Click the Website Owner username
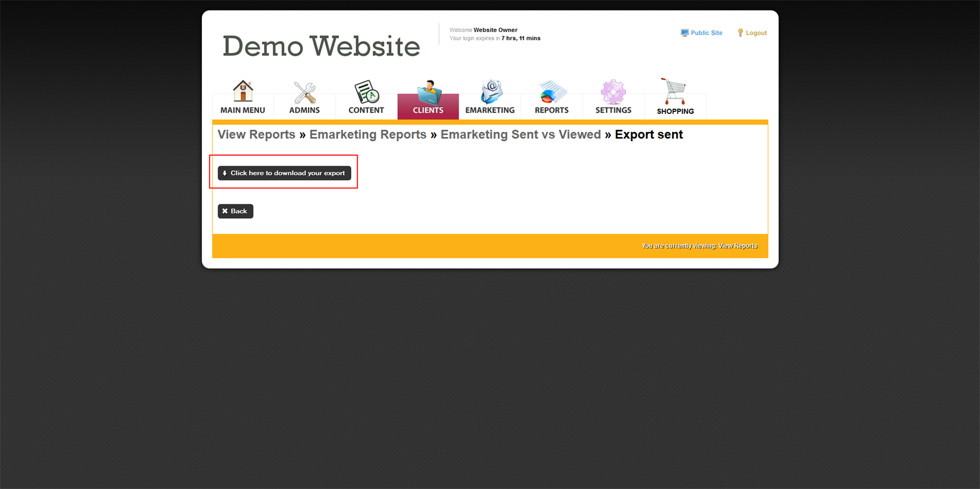Viewport: 980px width, 489px height. pos(495,30)
